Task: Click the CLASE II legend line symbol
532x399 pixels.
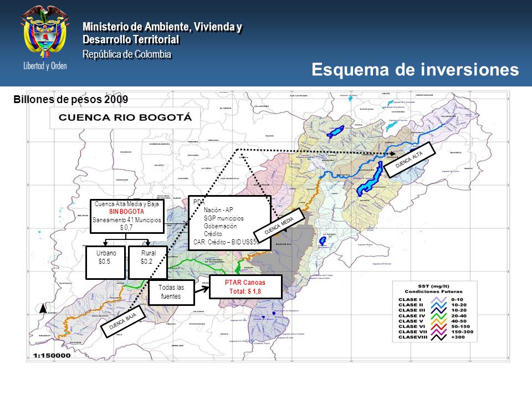Action: point(438,305)
